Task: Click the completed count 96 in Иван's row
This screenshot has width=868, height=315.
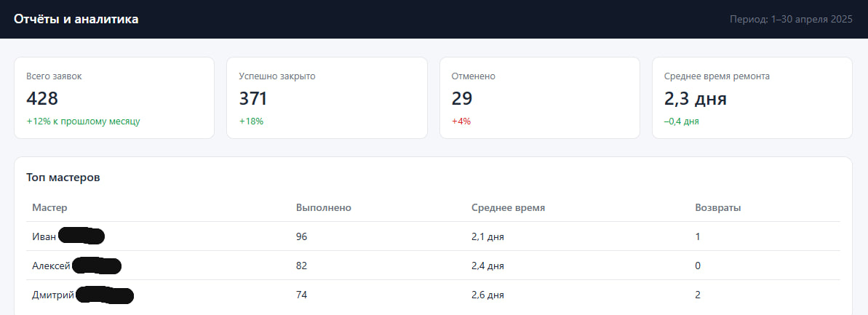Action: (x=302, y=236)
